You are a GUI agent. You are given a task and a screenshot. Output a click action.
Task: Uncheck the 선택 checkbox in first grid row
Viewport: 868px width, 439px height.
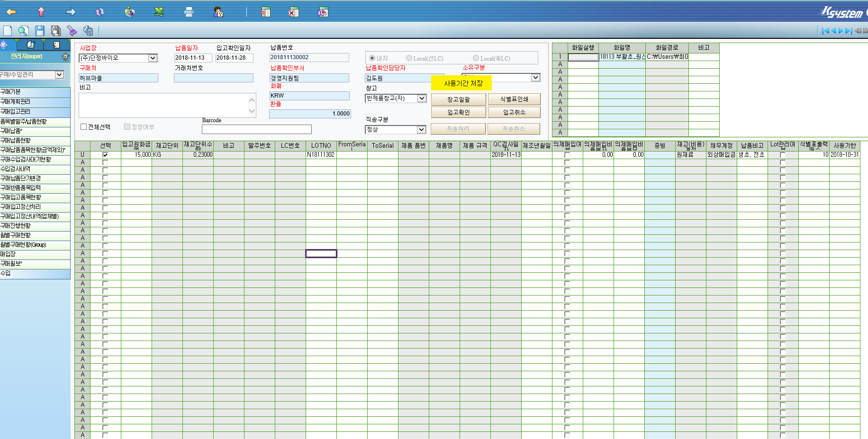click(105, 155)
